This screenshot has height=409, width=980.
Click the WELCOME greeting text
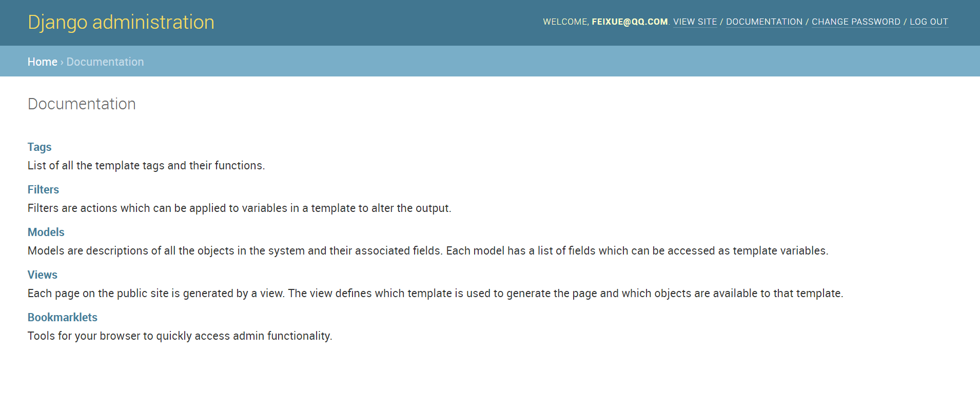point(566,22)
